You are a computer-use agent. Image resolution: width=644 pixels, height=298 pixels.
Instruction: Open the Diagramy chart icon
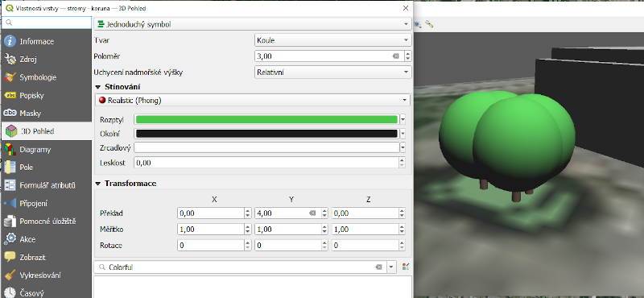tap(10, 149)
